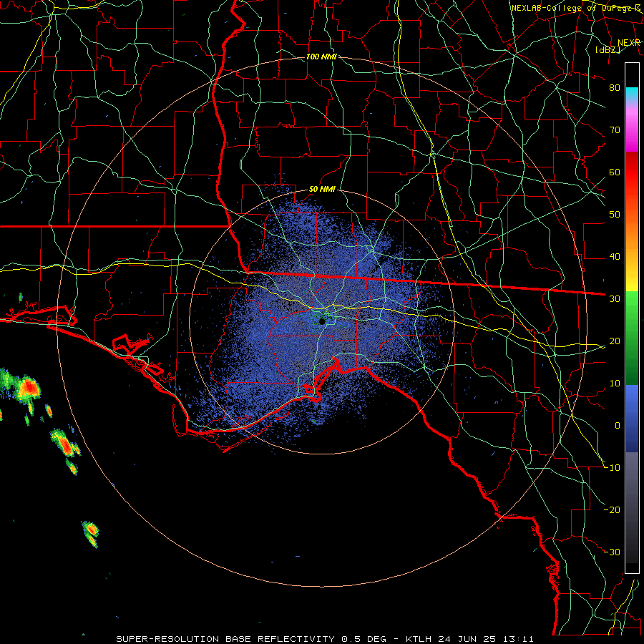
Task: Click the -10 dBZ scale value
Action: 613,468
